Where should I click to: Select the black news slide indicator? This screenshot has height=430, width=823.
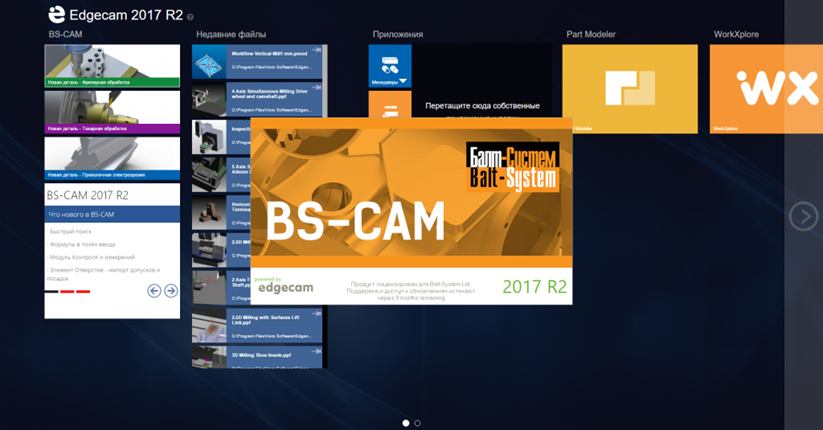point(51,291)
